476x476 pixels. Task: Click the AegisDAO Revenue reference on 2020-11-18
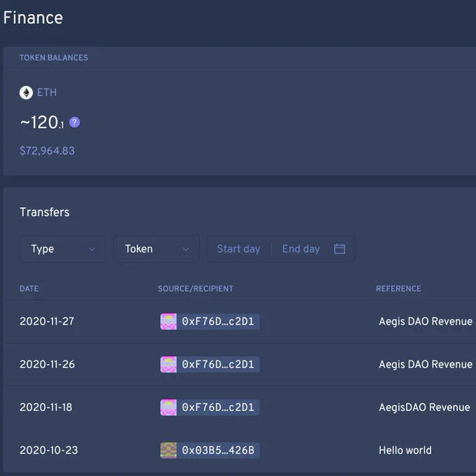point(424,407)
